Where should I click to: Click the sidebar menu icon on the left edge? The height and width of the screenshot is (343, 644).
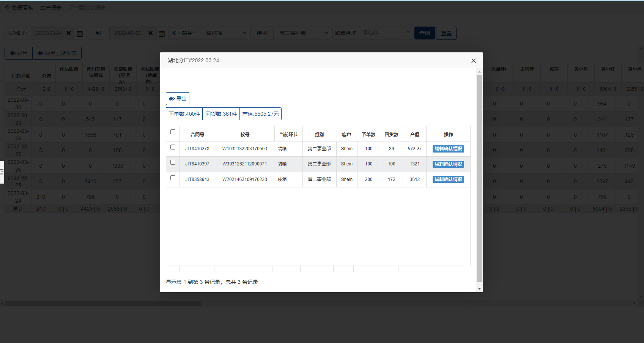[x=2, y=172]
